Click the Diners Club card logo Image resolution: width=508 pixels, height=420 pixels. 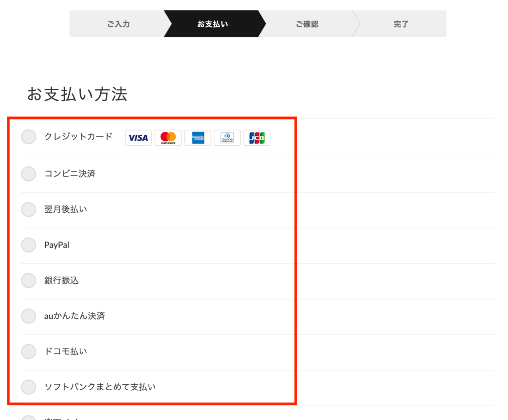point(227,138)
